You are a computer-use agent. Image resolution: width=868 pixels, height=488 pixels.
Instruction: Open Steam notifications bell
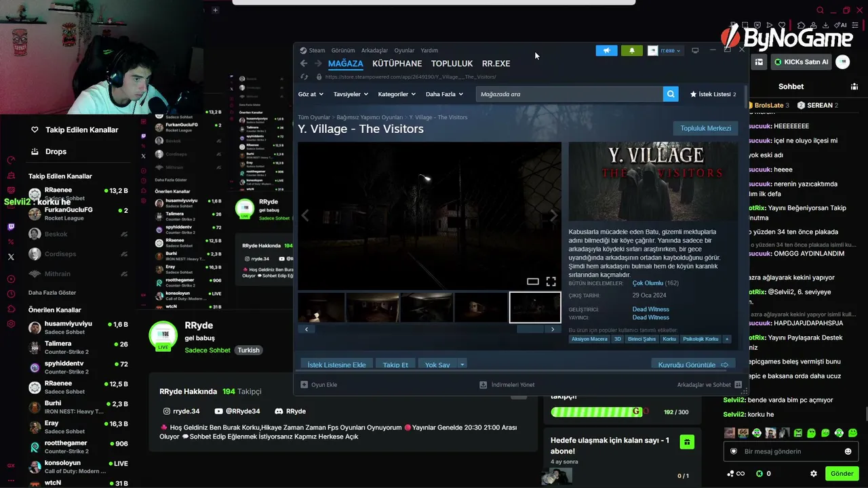tap(632, 50)
